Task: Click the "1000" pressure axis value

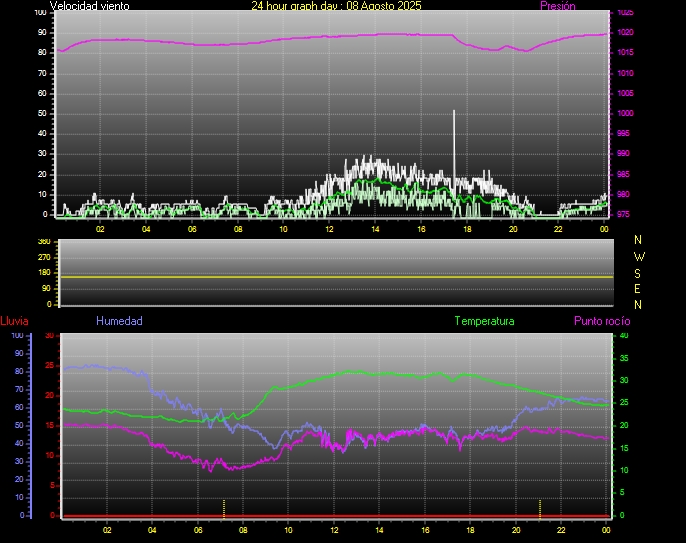Action: (626, 113)
